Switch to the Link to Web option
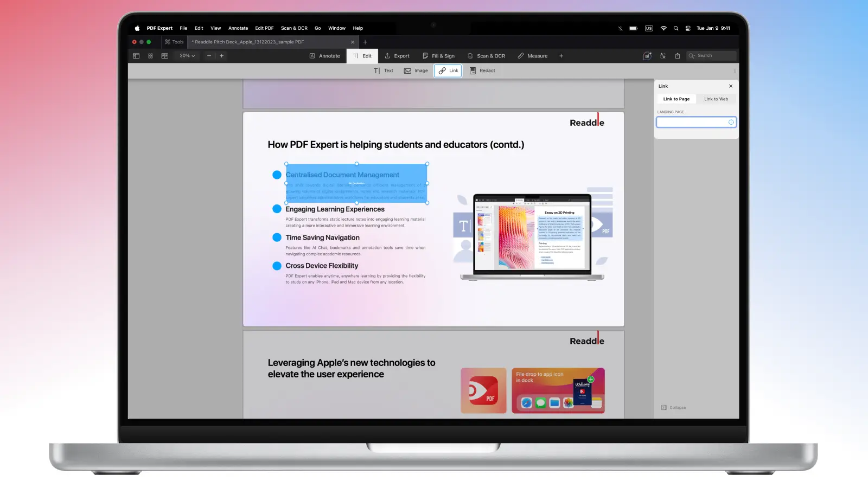The image size is (868, 488). tap(716, 99)
